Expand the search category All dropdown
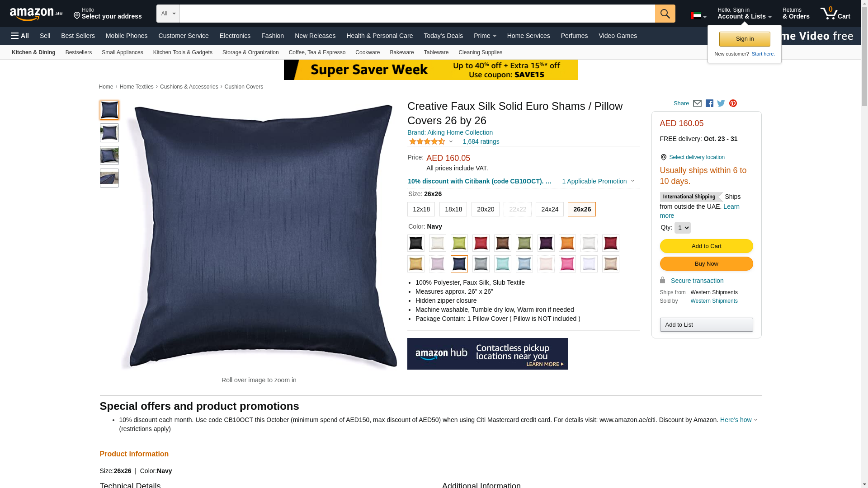 coord(168,14)
